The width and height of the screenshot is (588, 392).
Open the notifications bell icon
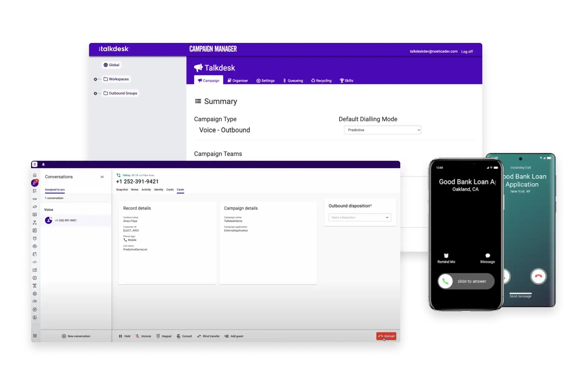(43, 165)
